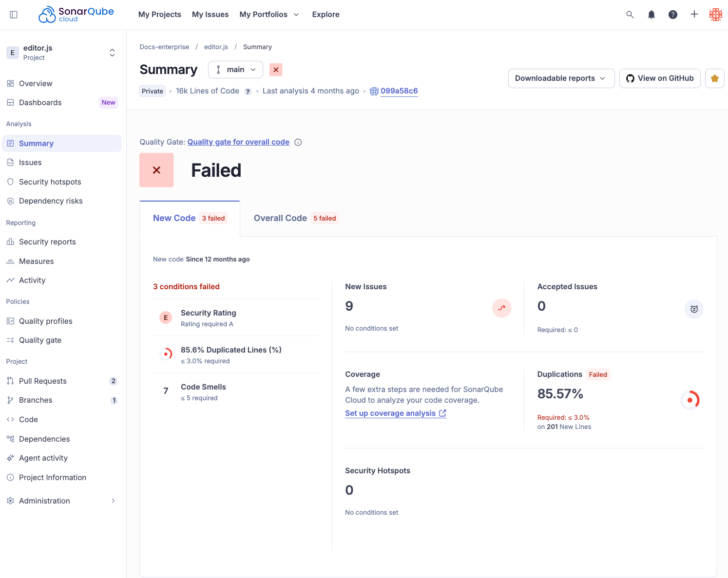The height and width of the screenshot is (578, 728).
Task: Open the commit 099a58c6 link
Action: [x=399, y=91]
